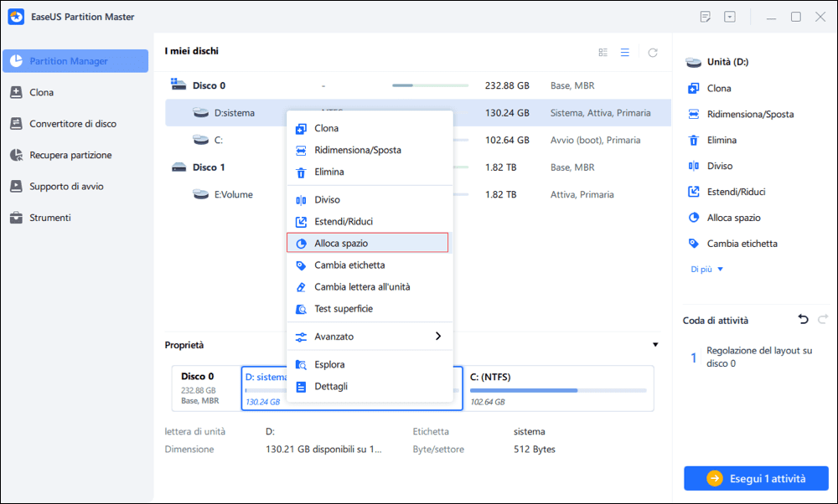Choose Elimina from context menu
Viewport: 838px width, 504px height.
[x=370, y=172]
